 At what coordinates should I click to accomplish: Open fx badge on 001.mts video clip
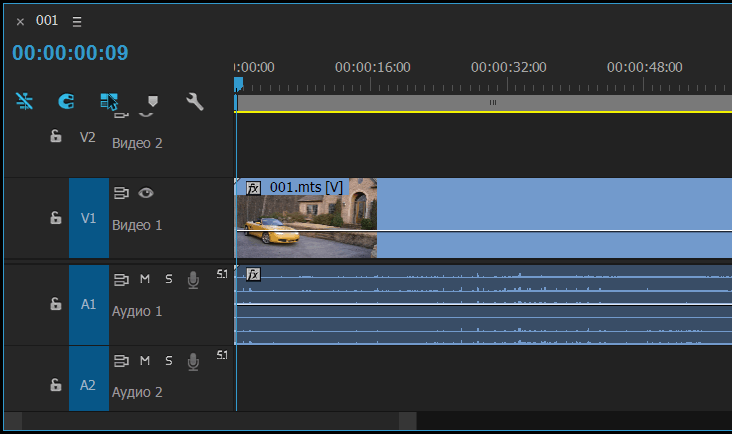[253, 188]
